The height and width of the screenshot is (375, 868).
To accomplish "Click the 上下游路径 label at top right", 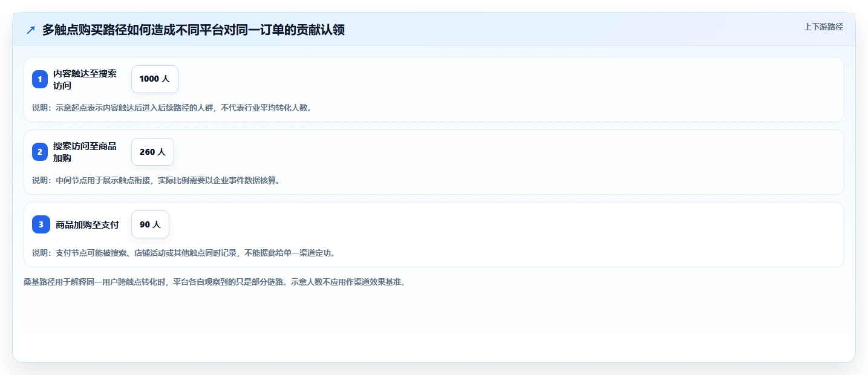I will coord(823,27).
